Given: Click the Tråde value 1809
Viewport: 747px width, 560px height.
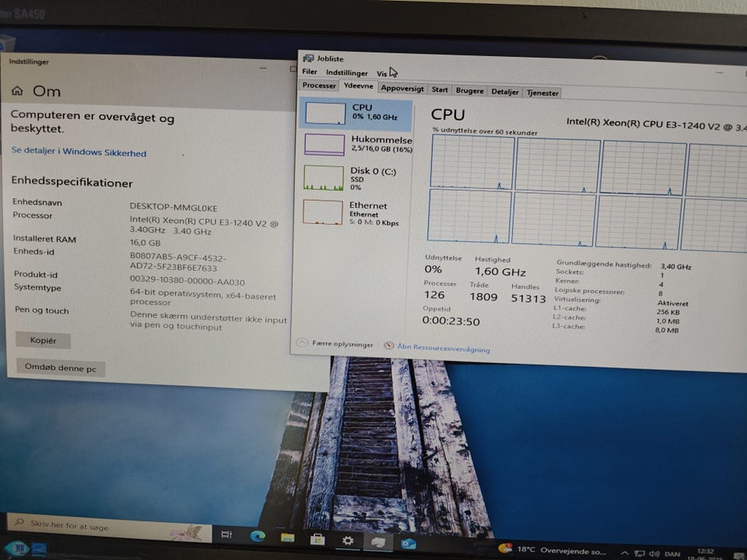Looking at the screenshot, I should click(483, 296).
